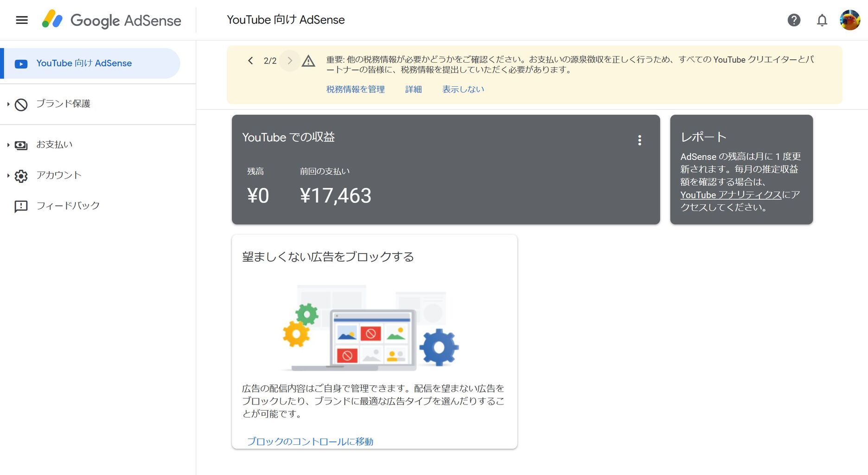The height and width of the screenshot is (475, 868).
Task: Open the YouTube アナリティクス link
Action: tap(731, 195)
